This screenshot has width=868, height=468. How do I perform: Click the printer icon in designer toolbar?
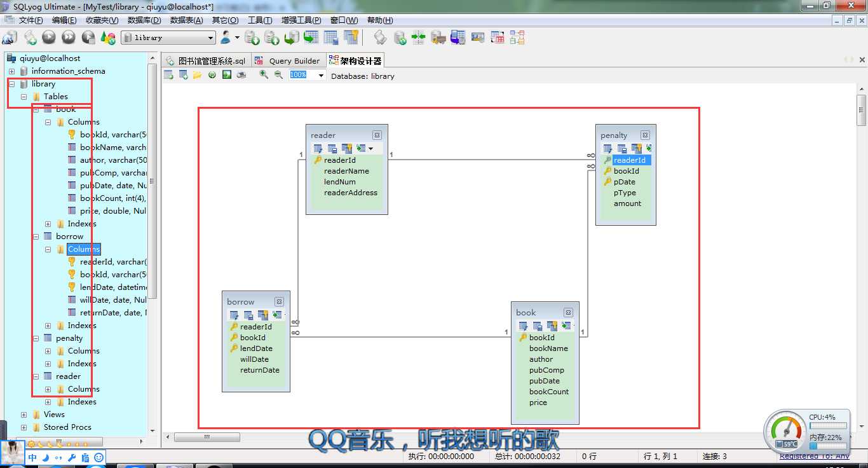tap(241, 75)
